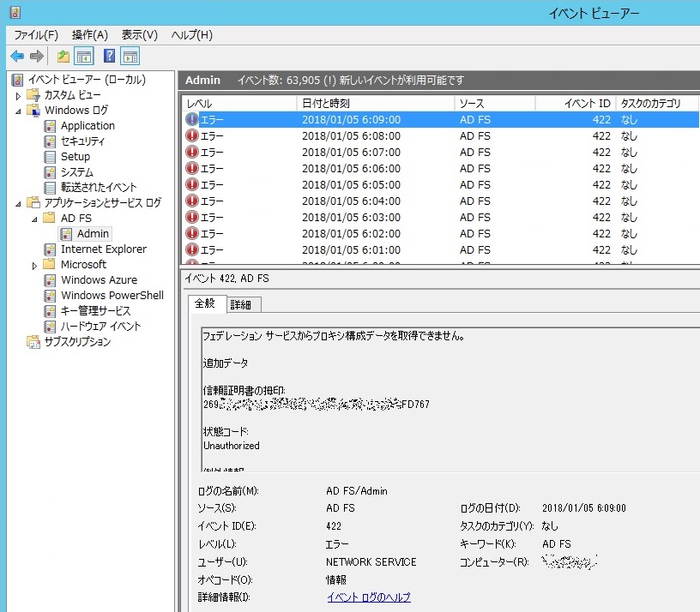Open the イベント ログのヘルプ link

coord(369,597)
